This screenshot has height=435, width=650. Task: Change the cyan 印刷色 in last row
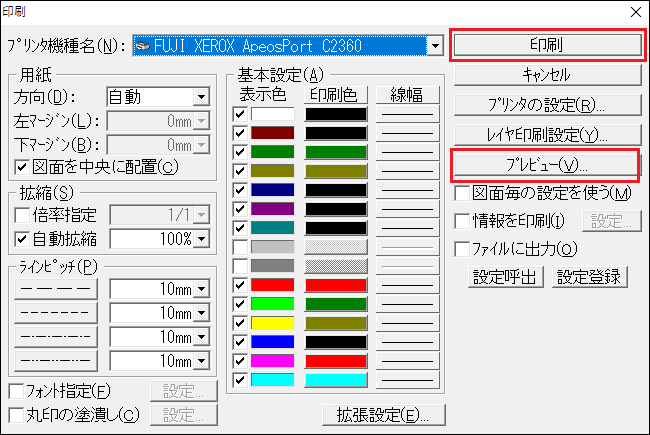click(336, 380)
